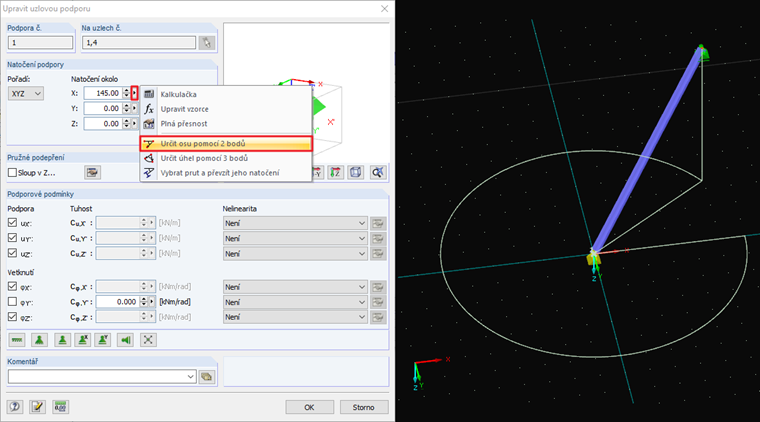Click the arrow menu button beside Y rotation
Screen dimensions: 760x422
click(135, 109)
